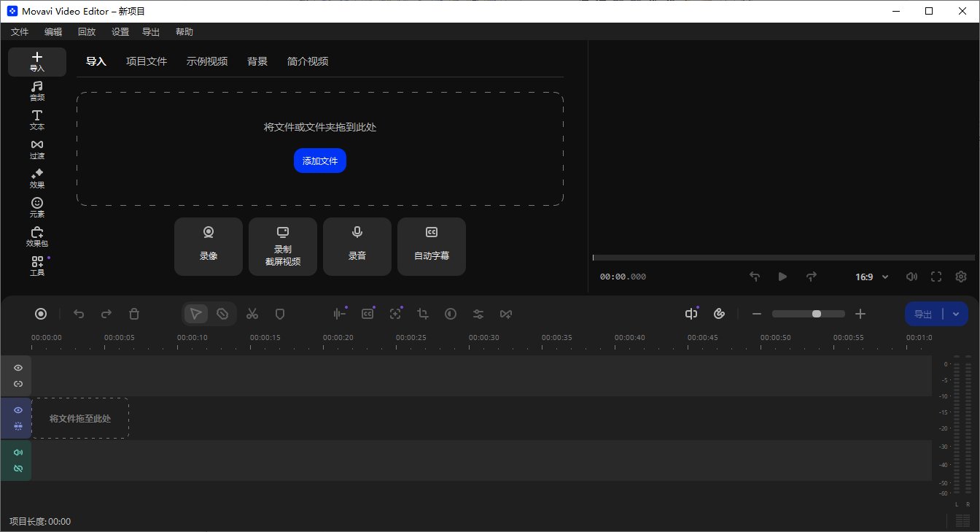980x532 pixels.
Task: Open the 文本 (Text) titles panel
Action: pyautogui.click(x=37, y=120)
